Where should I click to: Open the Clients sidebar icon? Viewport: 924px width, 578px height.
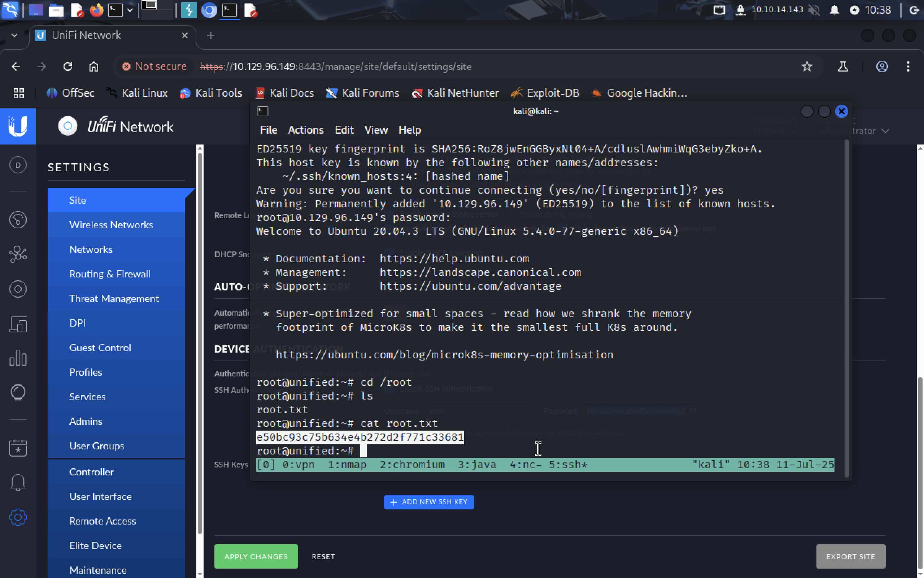click(18, 324)
